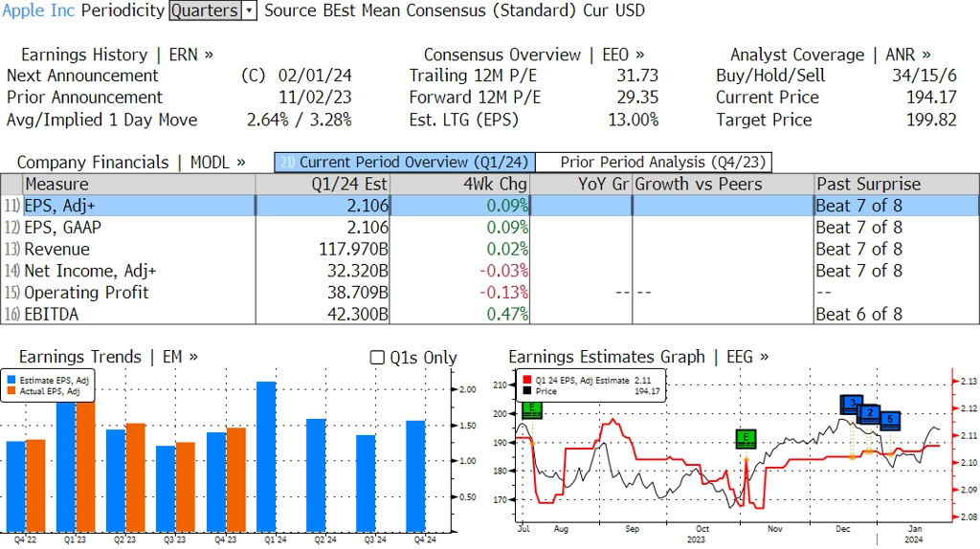Click Buy/Hold/Sell value 34/15/6
Screen dimensions: 980x549
click(x=924, y=76)
